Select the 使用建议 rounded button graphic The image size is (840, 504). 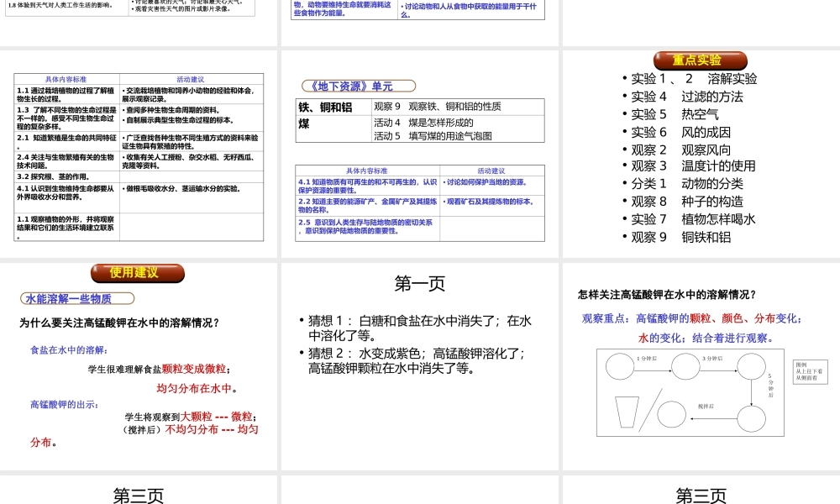[x=137, y=273]
